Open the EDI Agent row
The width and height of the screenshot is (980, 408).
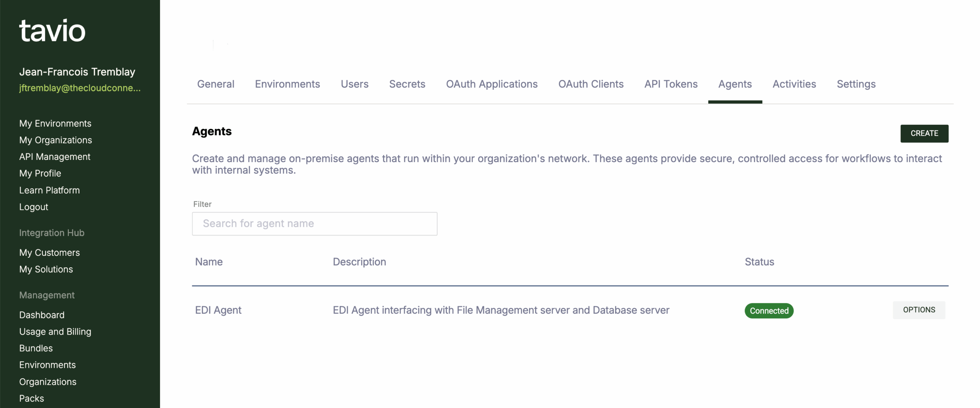point(218,310)
